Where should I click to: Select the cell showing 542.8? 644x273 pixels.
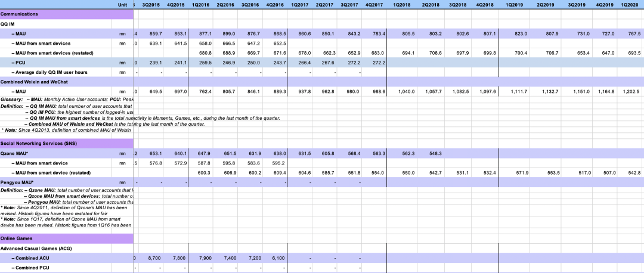pyautogui.click(x=634, y=173)
